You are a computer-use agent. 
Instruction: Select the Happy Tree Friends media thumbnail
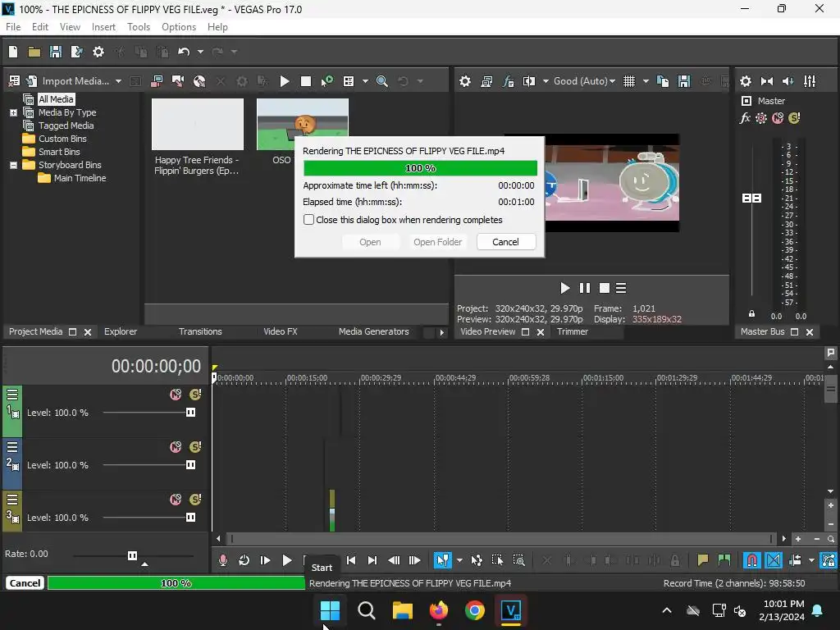pos(197,125)
